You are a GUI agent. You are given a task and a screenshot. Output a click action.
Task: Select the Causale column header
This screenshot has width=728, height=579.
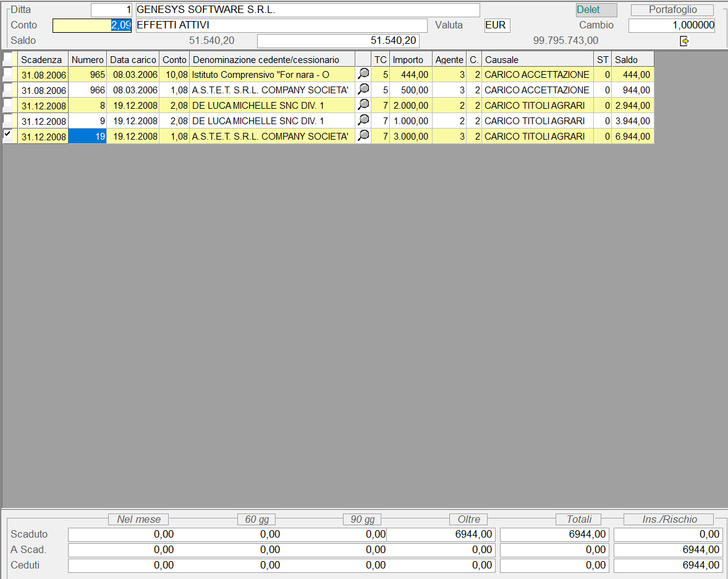point(536,60)
